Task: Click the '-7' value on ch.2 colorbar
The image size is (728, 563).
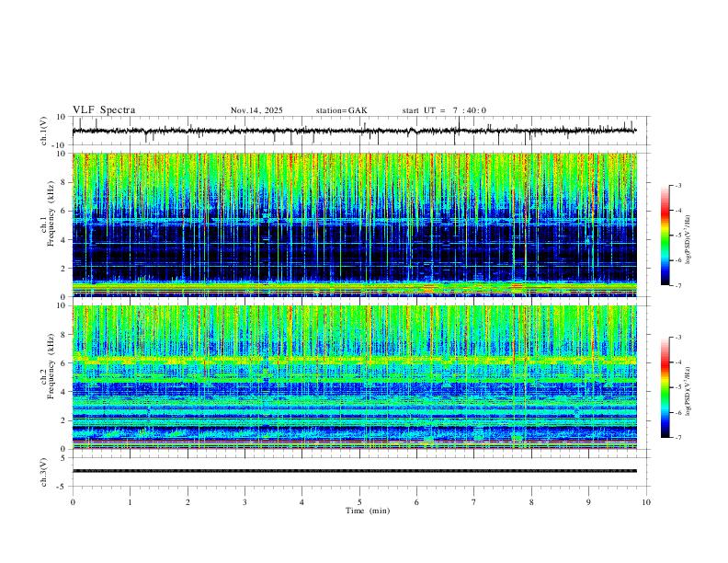Action: pyautogui.click(x=677, y=438)
